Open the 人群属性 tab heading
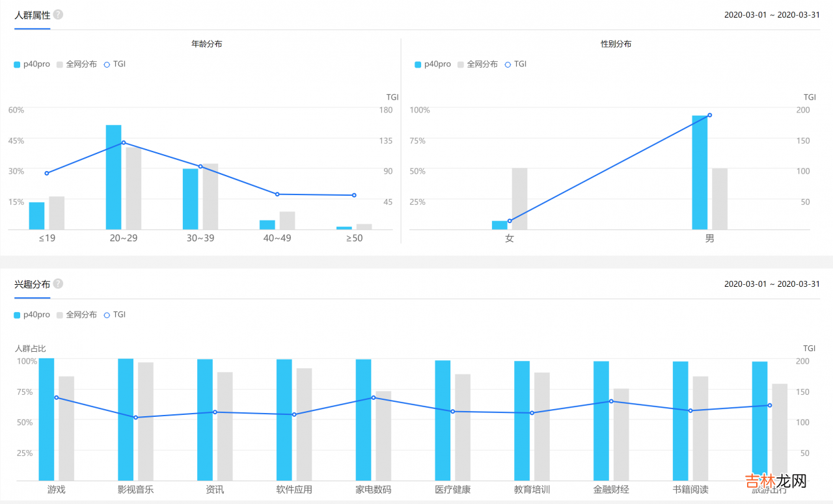 click(x=33, y=15)
